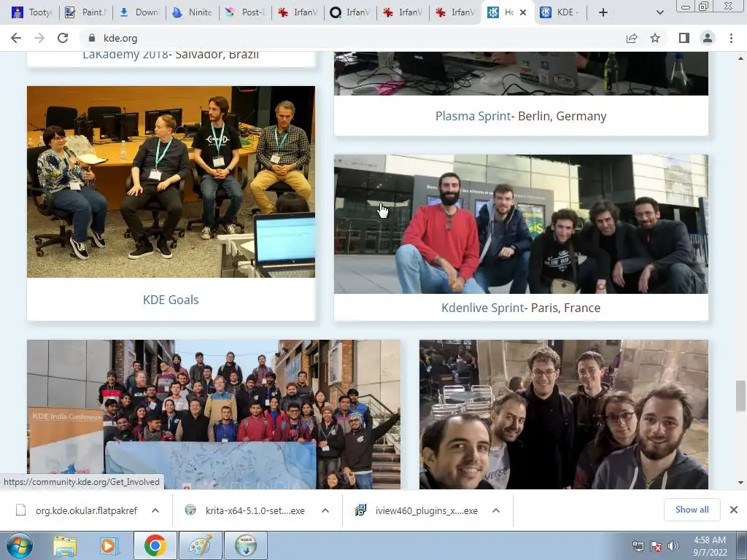Reload the kde.org page
The height and width of the screenshot is (560, 747).
point(63,38)
